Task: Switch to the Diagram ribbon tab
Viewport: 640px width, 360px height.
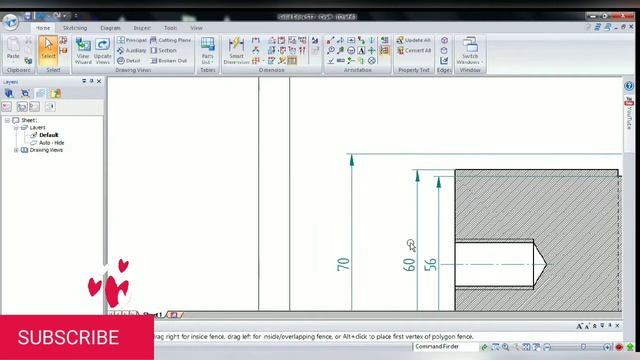Action: point(110,28)
